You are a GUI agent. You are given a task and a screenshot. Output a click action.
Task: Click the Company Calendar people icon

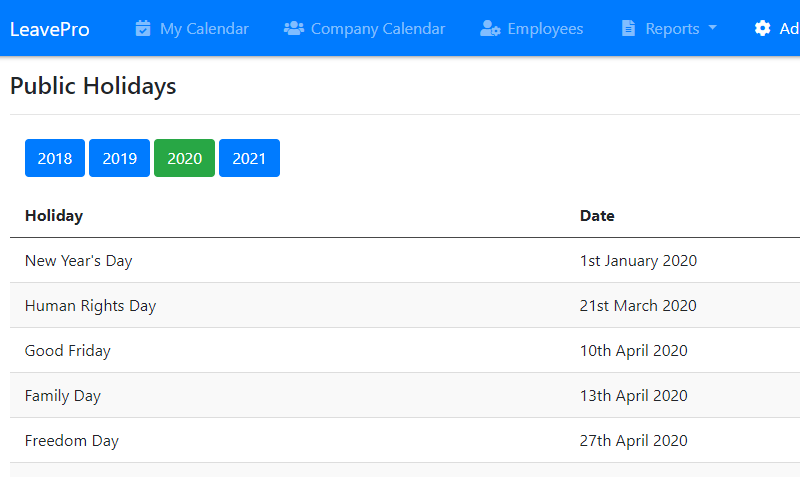(294, 28)
